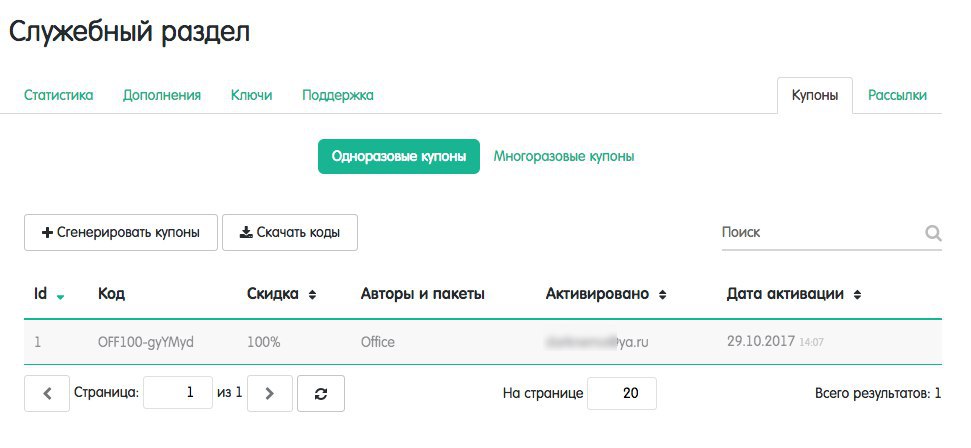Switch to the Ключи tab
The width and height of the screenshot is (971, 448).
pos(251,96)
